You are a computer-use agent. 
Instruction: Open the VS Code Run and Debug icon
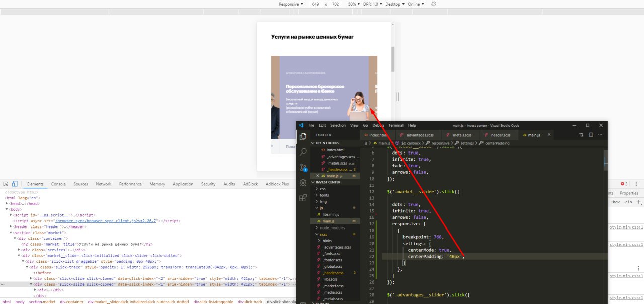[x=303, y=183]
